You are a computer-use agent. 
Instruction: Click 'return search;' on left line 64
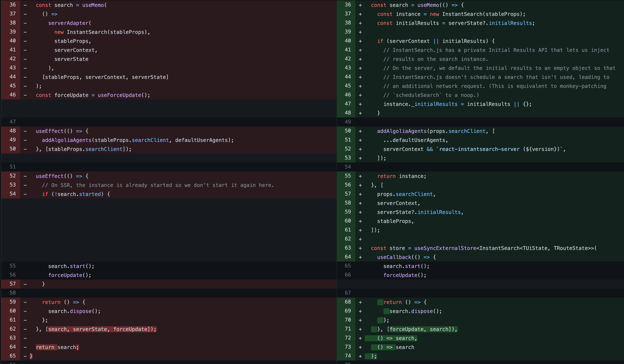tap(57, 347)
